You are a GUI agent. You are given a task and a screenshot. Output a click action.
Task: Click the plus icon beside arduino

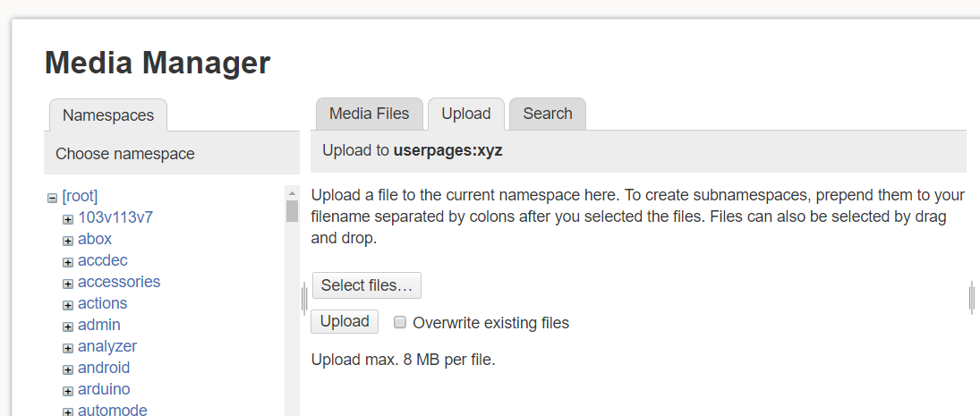click(68, 391)
